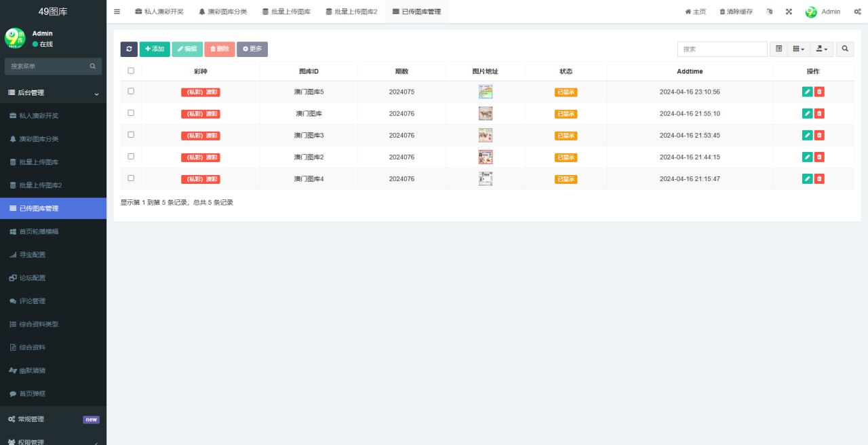The width and height of the screenshot is (868, 445).
Task: Check the row checkbox for 澳门图库3
Action: click(x=131, y=135)
